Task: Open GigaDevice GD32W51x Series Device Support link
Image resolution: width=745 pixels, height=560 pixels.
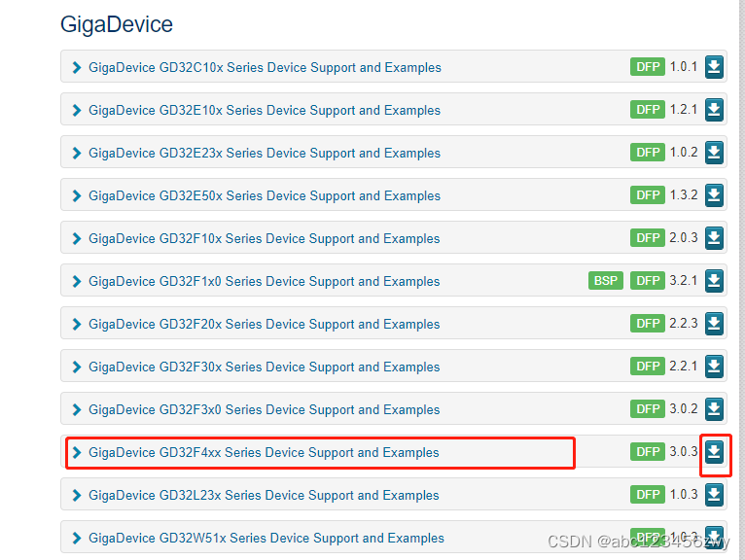Action: [266, 538]
